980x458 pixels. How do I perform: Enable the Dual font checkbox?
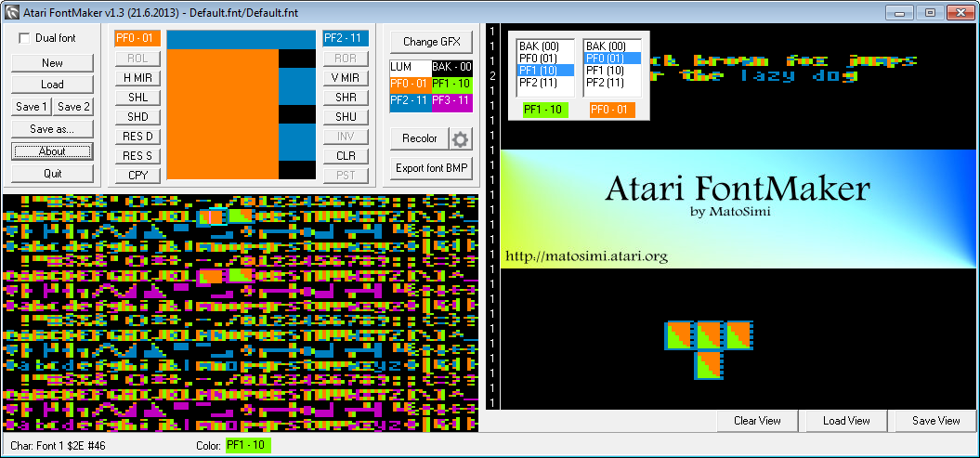point(24,38)
